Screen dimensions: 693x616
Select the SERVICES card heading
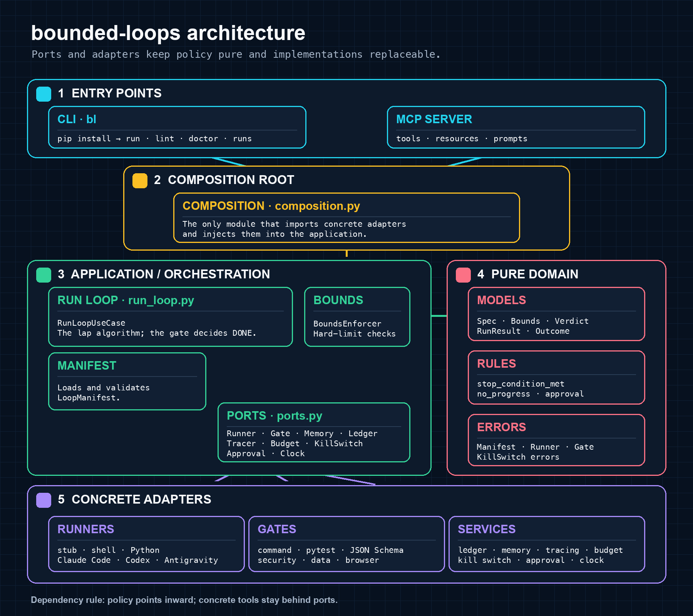[x=487, y=529]
